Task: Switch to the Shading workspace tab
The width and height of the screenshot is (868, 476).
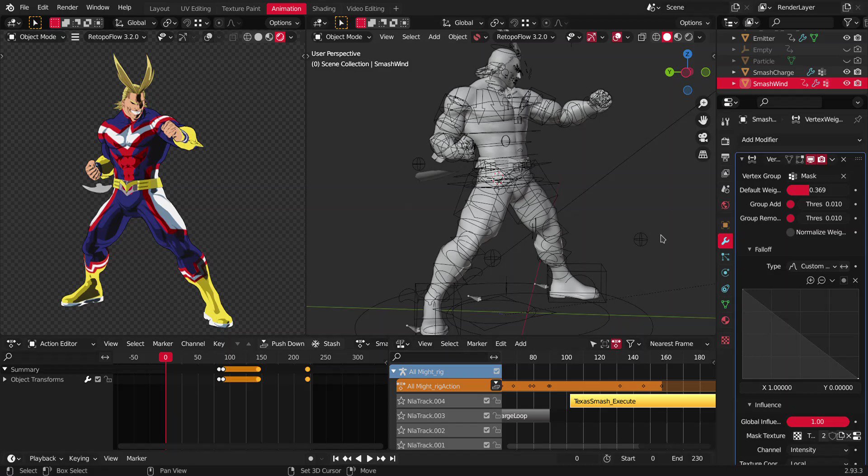Action: (x=324, y=8)
